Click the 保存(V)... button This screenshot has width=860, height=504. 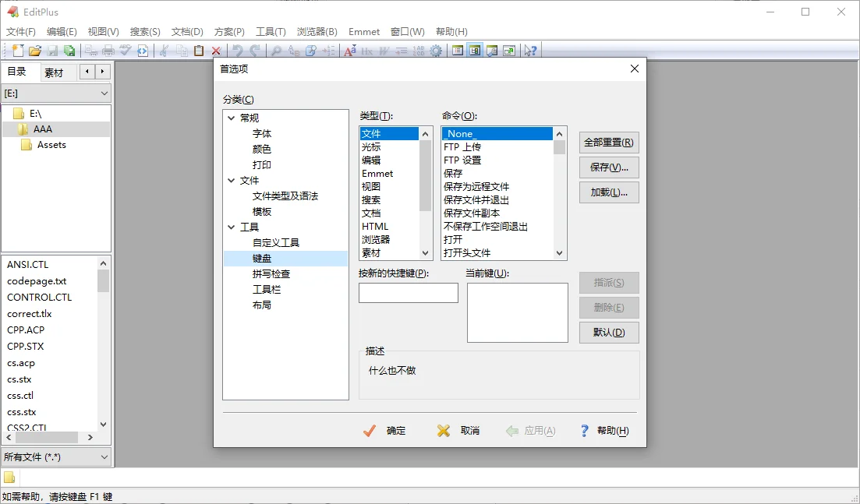[x=609, y=167]
